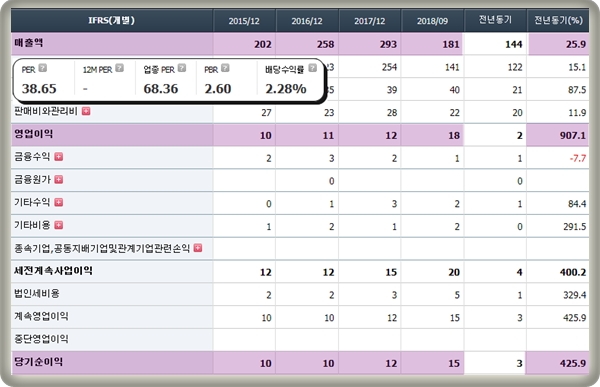Open the 업종 PER help question icon
This screenshot has width=600, height=387.
click(x=182, y=68)
